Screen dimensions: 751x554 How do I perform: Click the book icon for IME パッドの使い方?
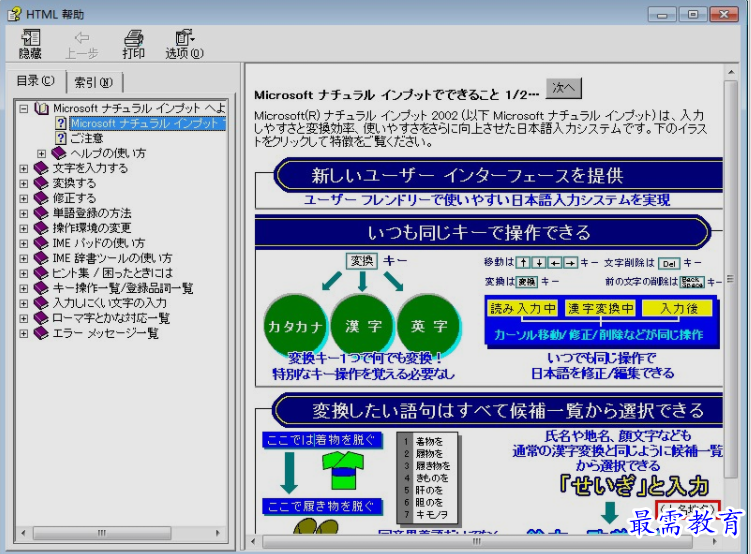pyautogui.click(x=41, y=243)
